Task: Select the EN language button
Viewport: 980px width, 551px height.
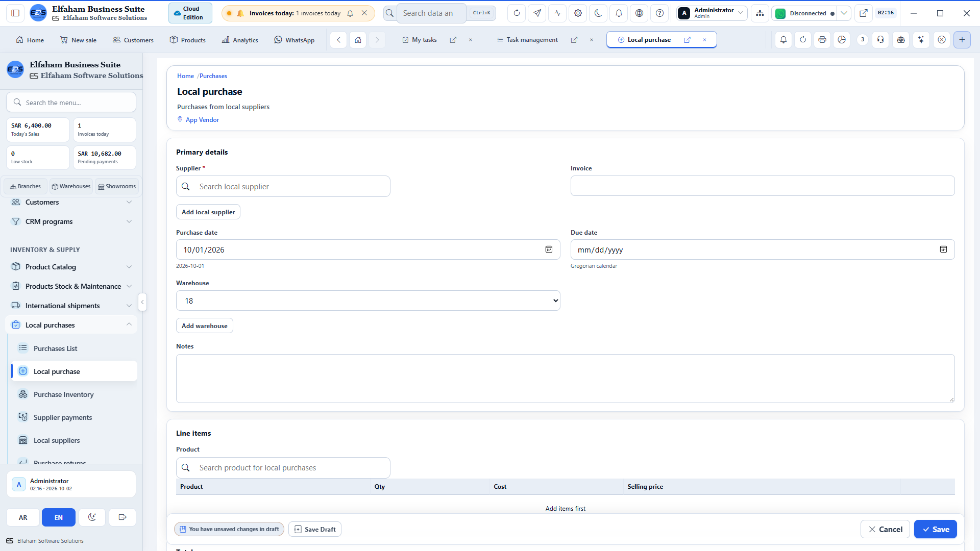Action: [59, 517]
